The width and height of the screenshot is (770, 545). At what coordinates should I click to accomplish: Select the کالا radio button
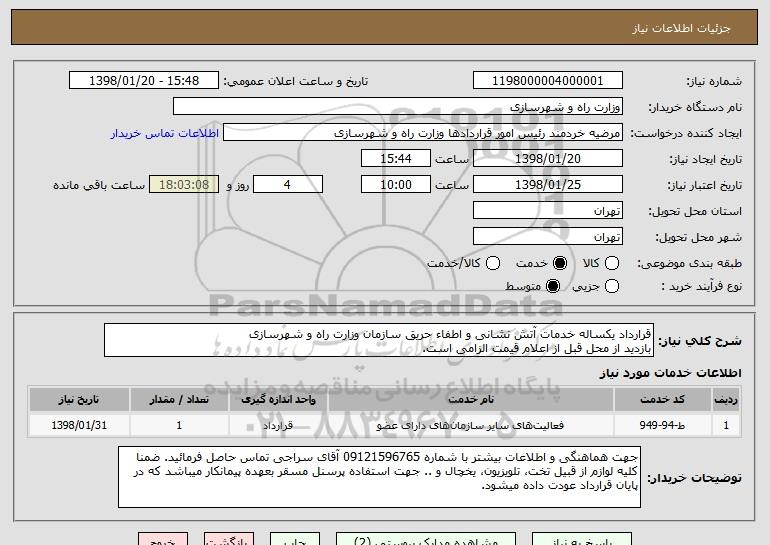click(x=611, y=263)
